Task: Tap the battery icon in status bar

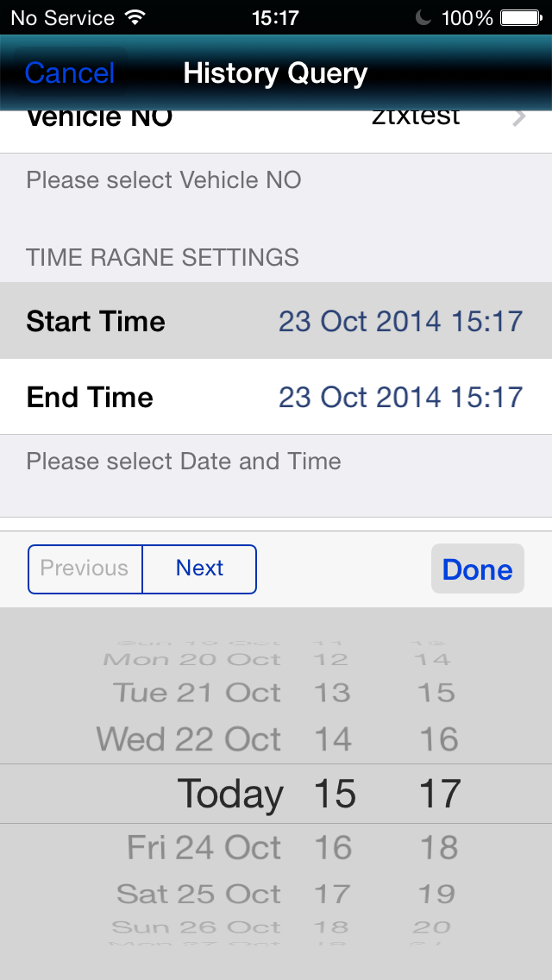Action: pos(520,17)
